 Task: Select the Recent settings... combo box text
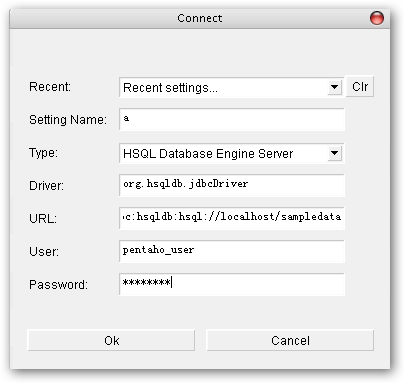pyautogui.click(x=170, y=88)
